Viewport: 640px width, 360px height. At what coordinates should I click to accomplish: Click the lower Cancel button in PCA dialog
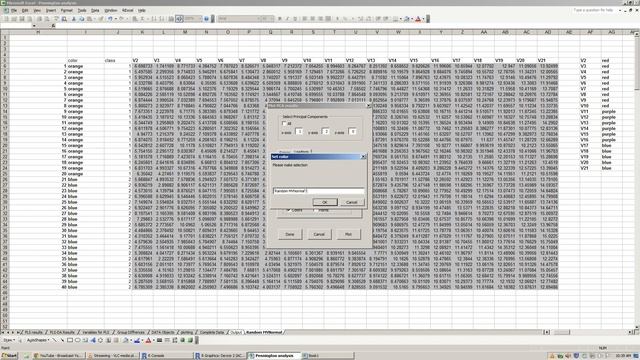319,234
